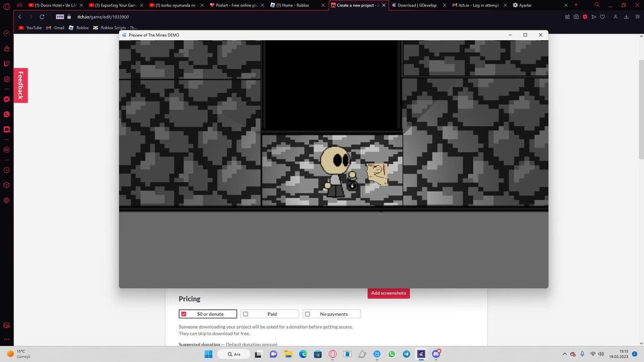Open WhatsApp in the Opera sidebar

coord(7,114)
